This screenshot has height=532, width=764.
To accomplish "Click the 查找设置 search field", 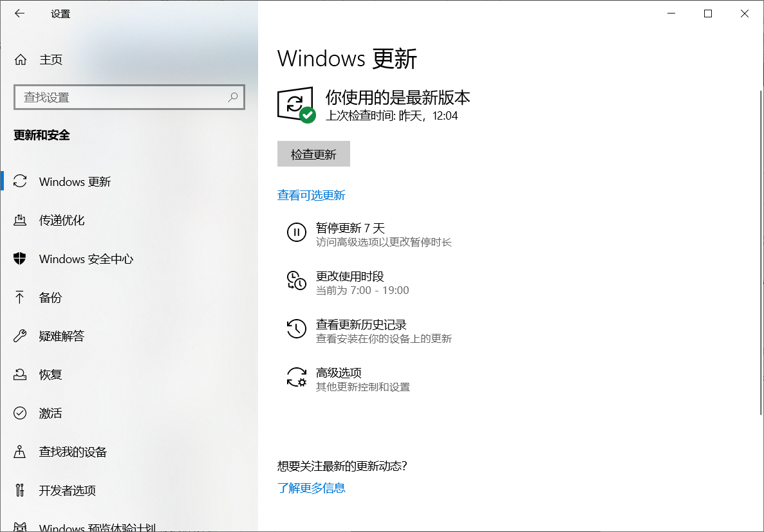I will click(122, 98).
